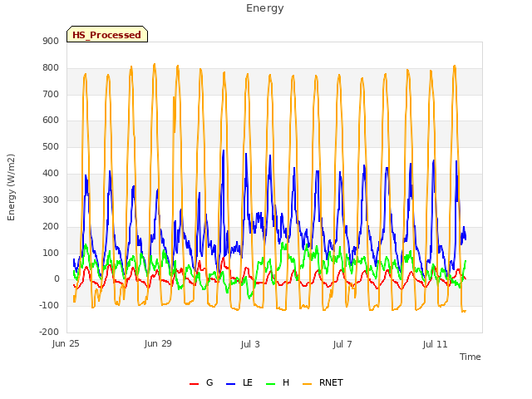Click the 800 y-axis tick label
The image size is (532, 399).
coord(51,68)
